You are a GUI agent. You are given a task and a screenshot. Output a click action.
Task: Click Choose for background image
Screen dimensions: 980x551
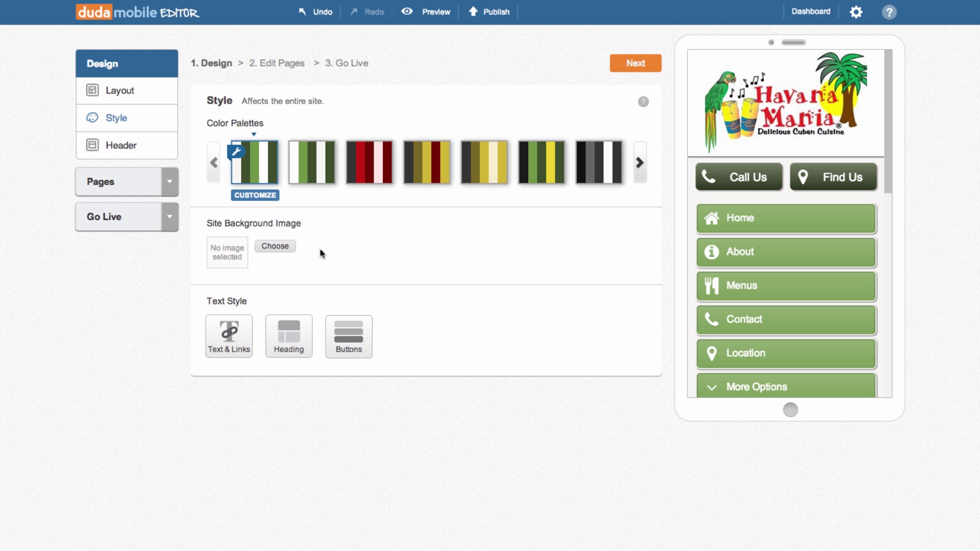point(275,246)
